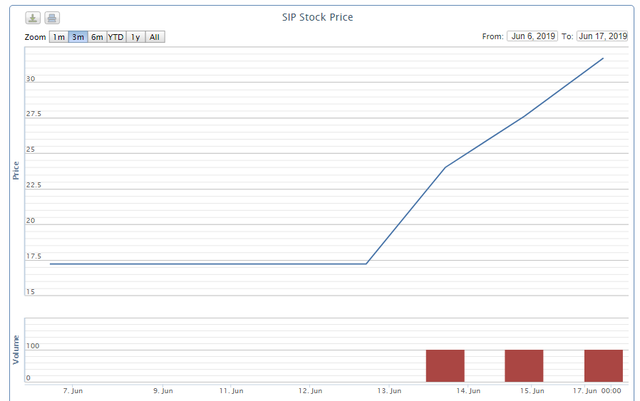The height and width of the screenshot is (401, 640).
Task: Click the price line's highest point
Action: click(603, 58)
